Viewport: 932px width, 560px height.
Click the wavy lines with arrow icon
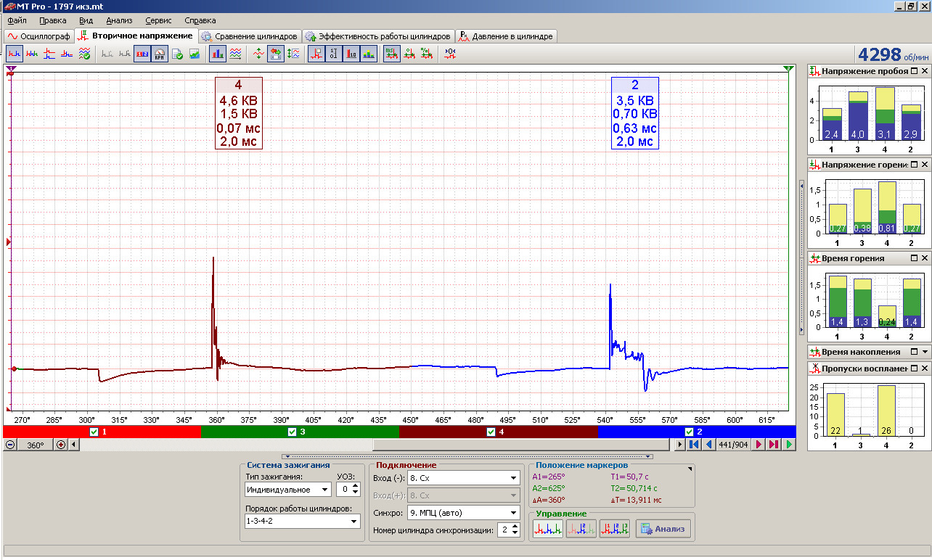(x=235, y=53)
